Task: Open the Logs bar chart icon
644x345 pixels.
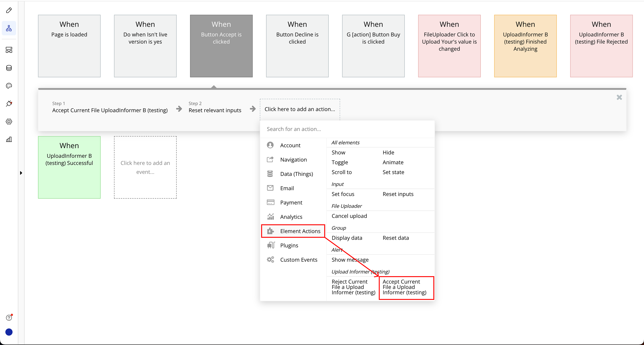Action: [x=9, y=139]
